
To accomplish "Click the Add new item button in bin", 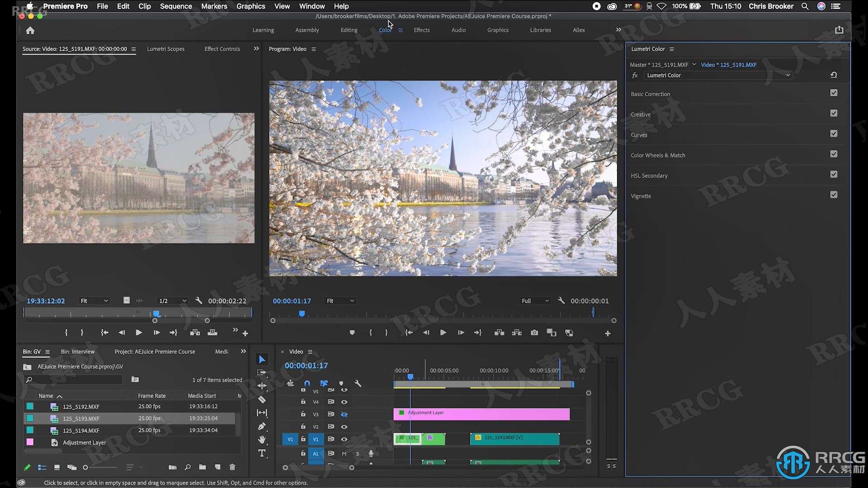I will pyautogui.click(x=217, y=468).
